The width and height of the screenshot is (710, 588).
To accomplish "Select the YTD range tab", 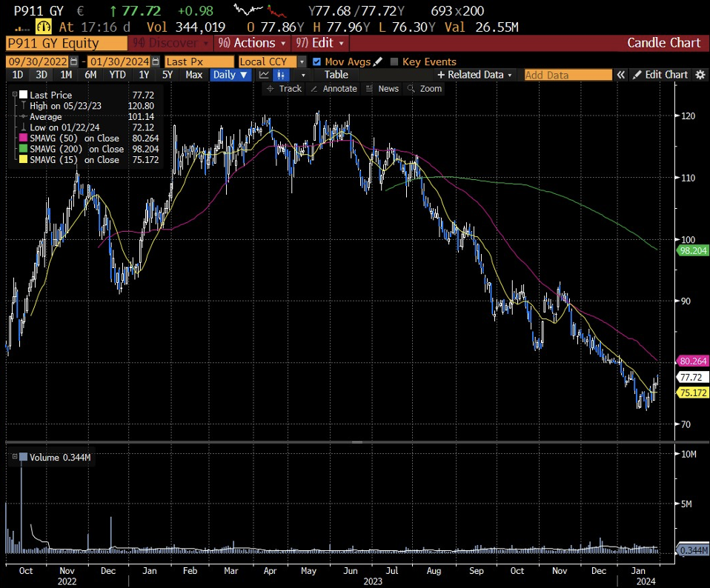I will click(117, 75).
